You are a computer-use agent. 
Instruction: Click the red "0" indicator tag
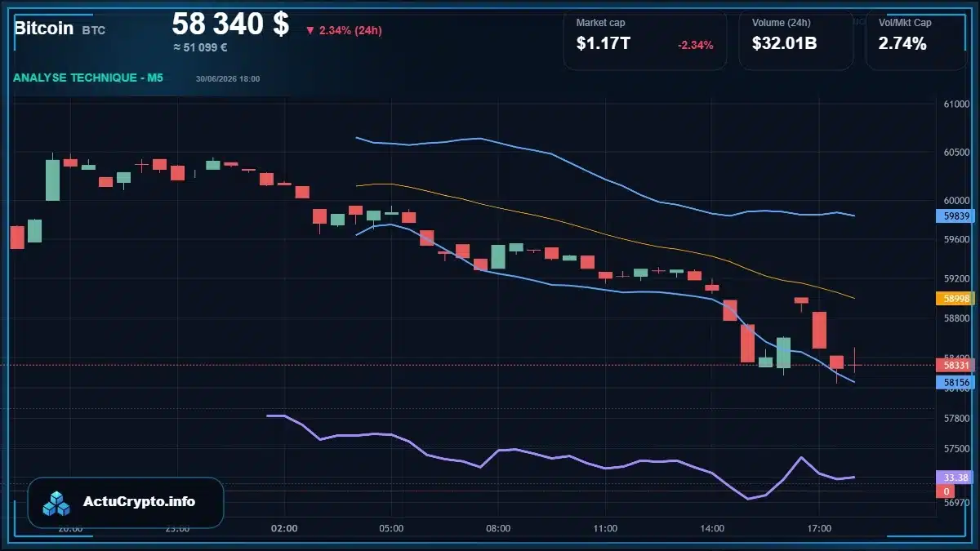(946, 491)
